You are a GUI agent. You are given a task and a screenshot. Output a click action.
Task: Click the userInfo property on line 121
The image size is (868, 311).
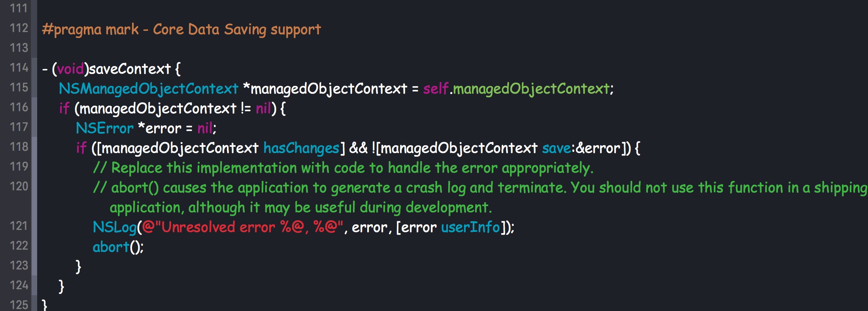470,227
